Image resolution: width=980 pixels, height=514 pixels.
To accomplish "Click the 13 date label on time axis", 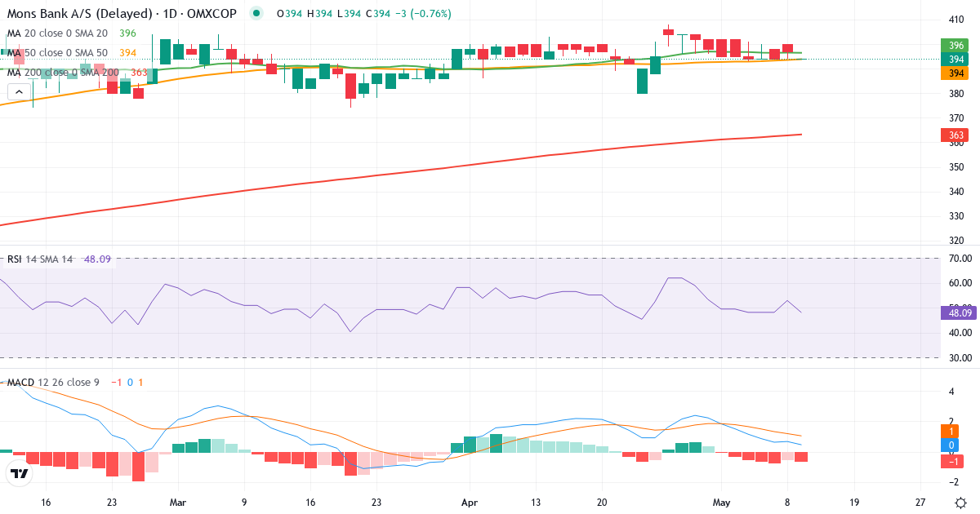I will click(x=536, y=503).
